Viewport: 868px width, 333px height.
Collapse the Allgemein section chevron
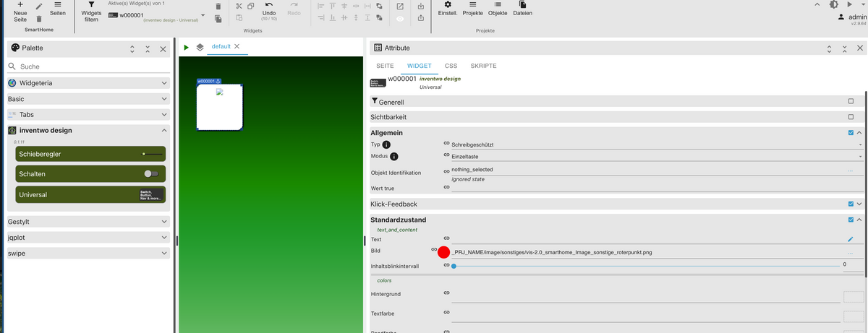(859, 133)
